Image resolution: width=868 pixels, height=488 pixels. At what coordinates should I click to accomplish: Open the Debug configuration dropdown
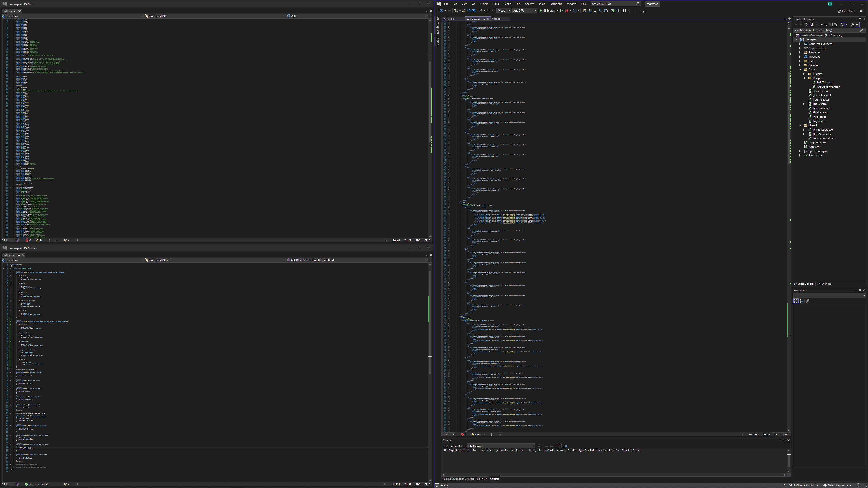coord(504,11)
